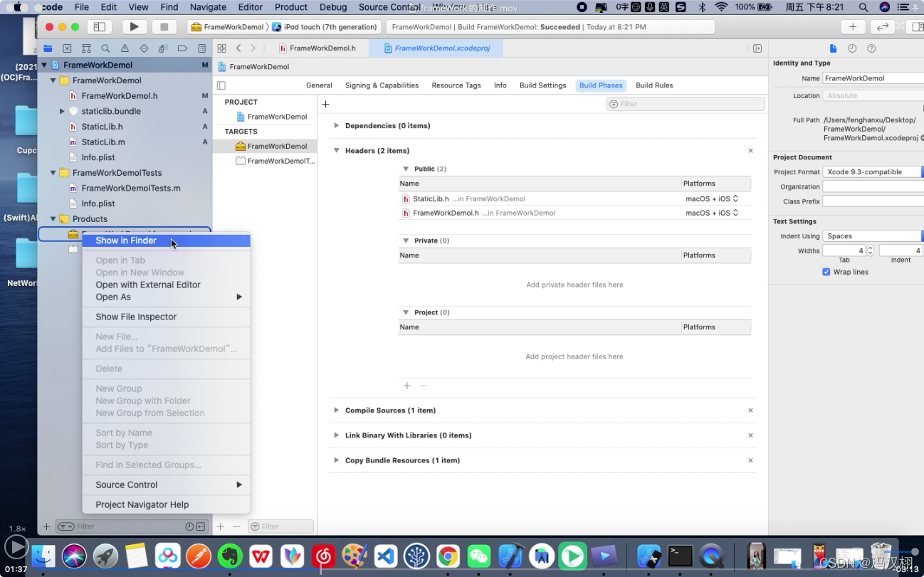This screenshot has height=577, width=924.
Task: Click the Stop button in Xcode toolbar
Action: pyautogui.click(x=164, y=27)
